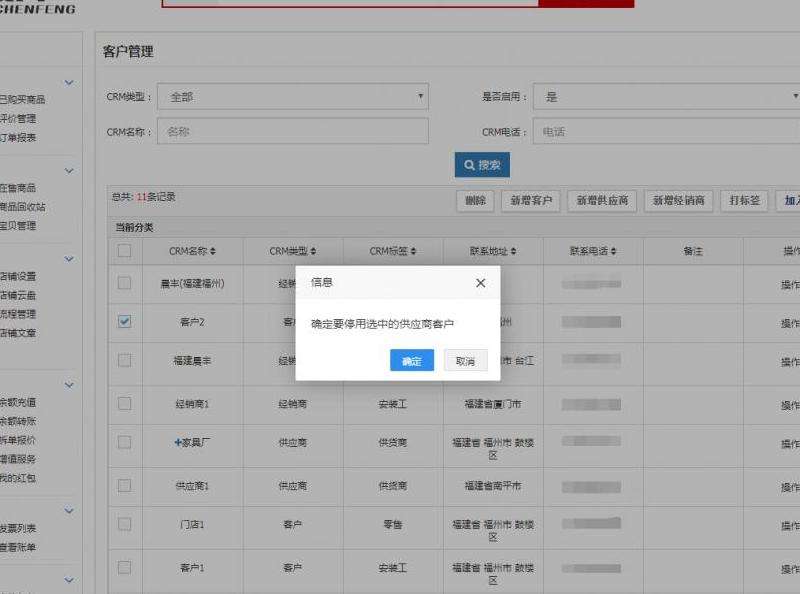Focus the CRM名称 name input field
800x594 pixels.
coord(293,131)
